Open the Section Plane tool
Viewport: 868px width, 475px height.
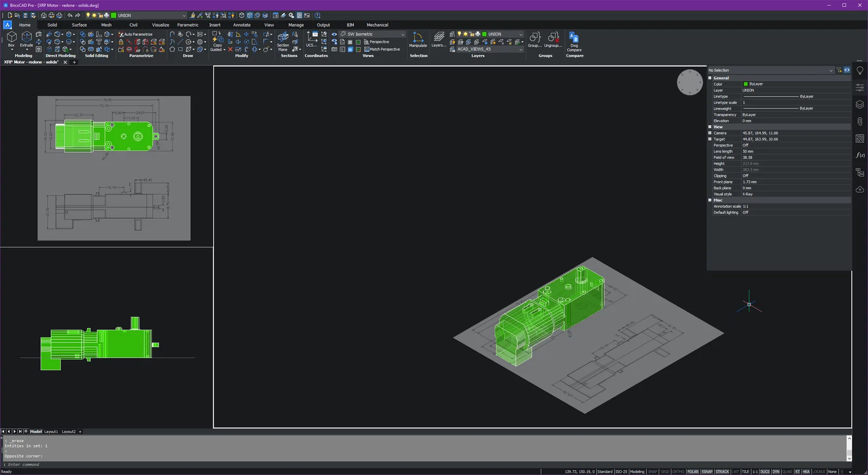coord(283,41)
